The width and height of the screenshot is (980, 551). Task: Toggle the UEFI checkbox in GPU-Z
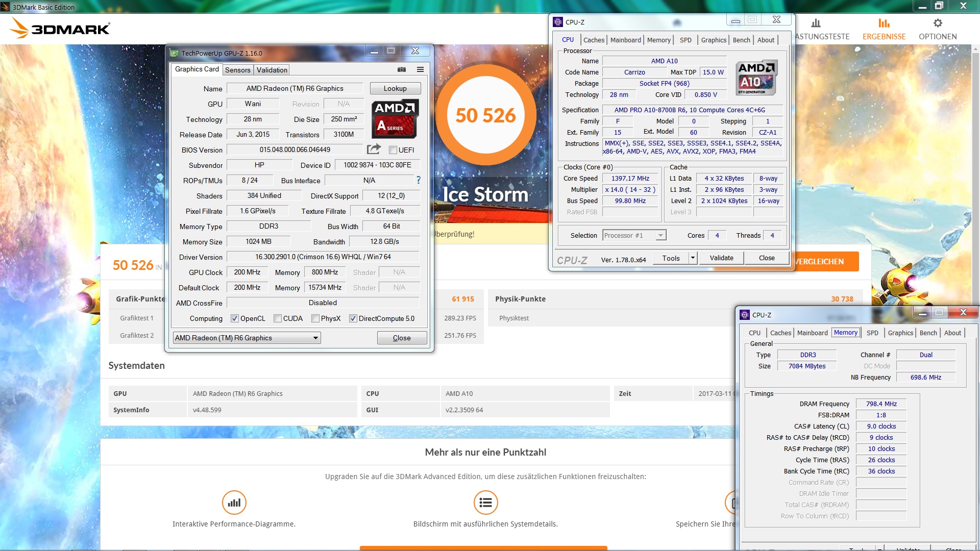[x=393, y=150]
